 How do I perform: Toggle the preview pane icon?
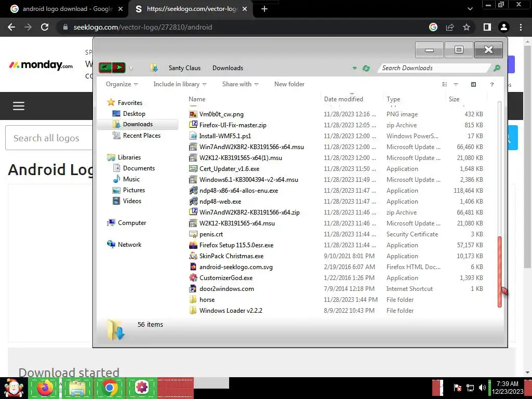click(474, 84)
